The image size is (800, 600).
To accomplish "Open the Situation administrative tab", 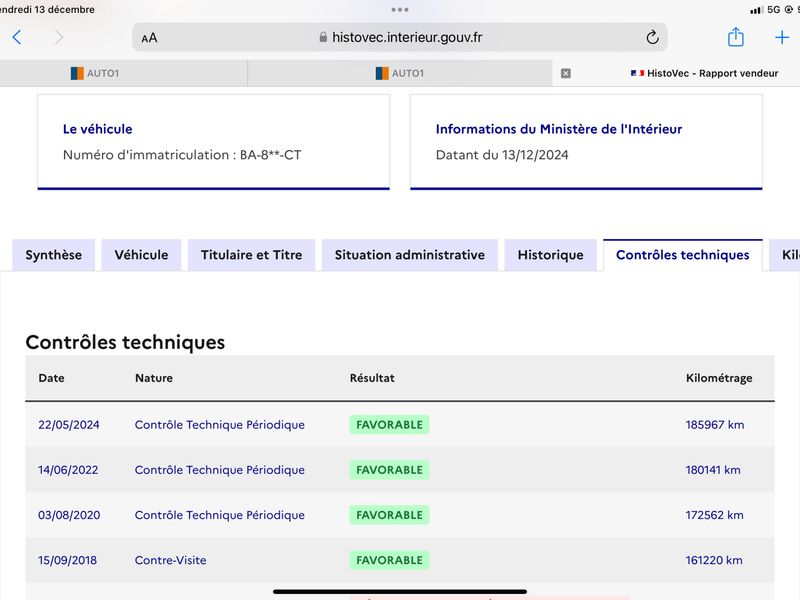I will [x=410, y=255].
